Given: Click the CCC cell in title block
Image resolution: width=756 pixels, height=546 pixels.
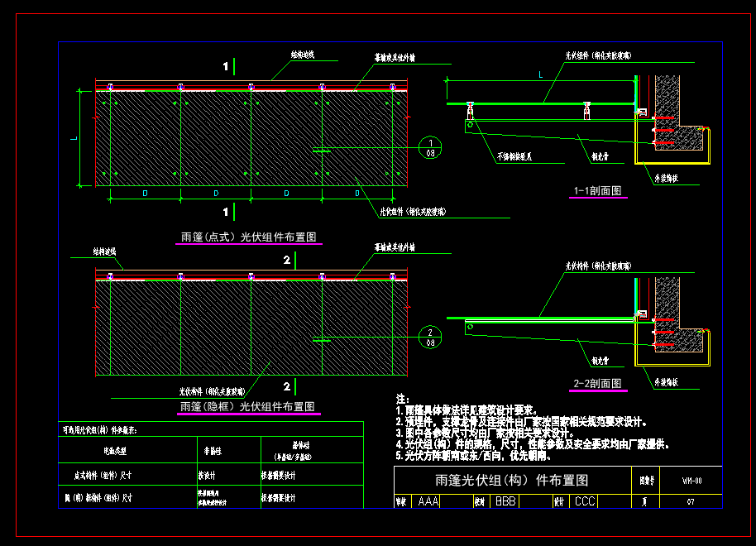Looking at the screenshot, I should tap(585, 501).
